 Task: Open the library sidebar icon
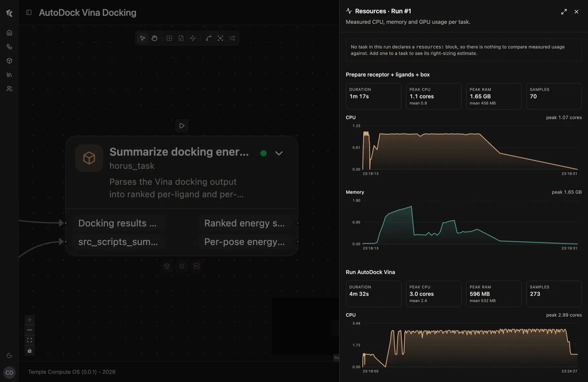coord(9,75)
